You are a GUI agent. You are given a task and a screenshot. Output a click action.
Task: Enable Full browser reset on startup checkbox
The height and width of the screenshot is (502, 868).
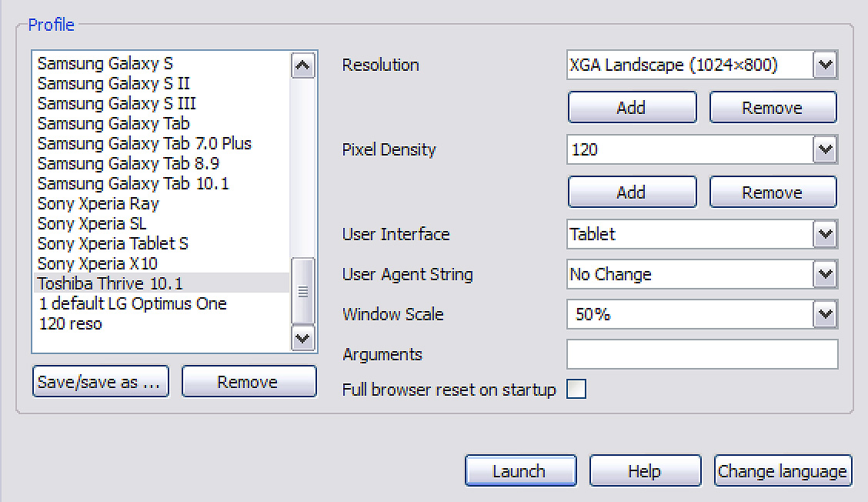pyautogui.click(x=576, y=389)
